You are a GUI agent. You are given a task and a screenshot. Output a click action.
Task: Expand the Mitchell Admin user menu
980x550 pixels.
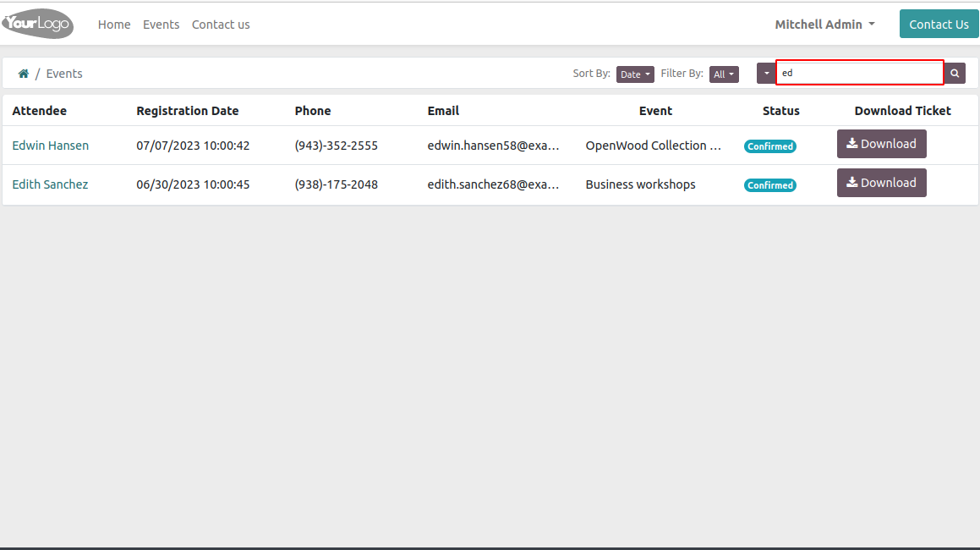tap(825, 25)
